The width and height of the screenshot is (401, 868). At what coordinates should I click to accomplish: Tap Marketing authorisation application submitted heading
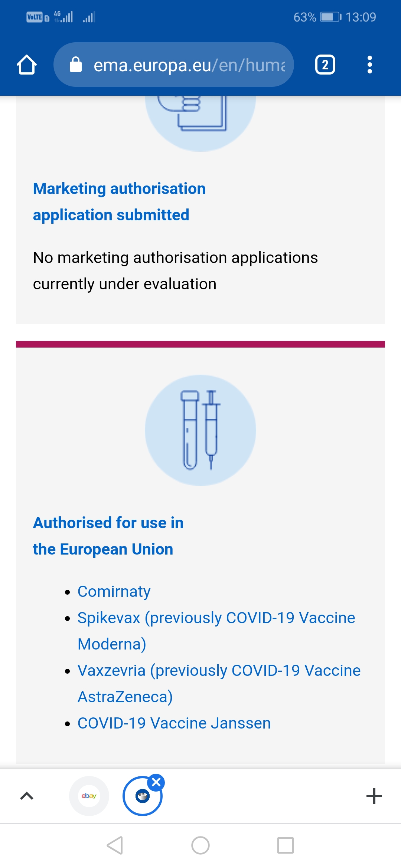[x=119, y=202]
